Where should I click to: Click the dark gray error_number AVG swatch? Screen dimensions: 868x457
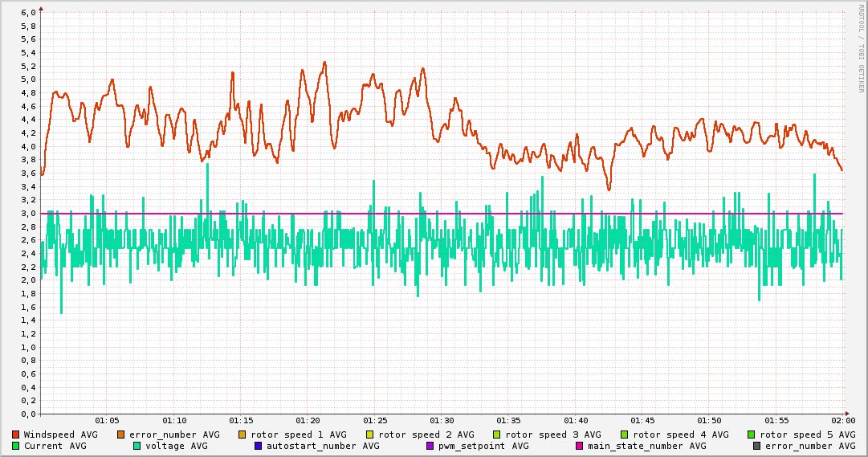[x=756, y=446]
